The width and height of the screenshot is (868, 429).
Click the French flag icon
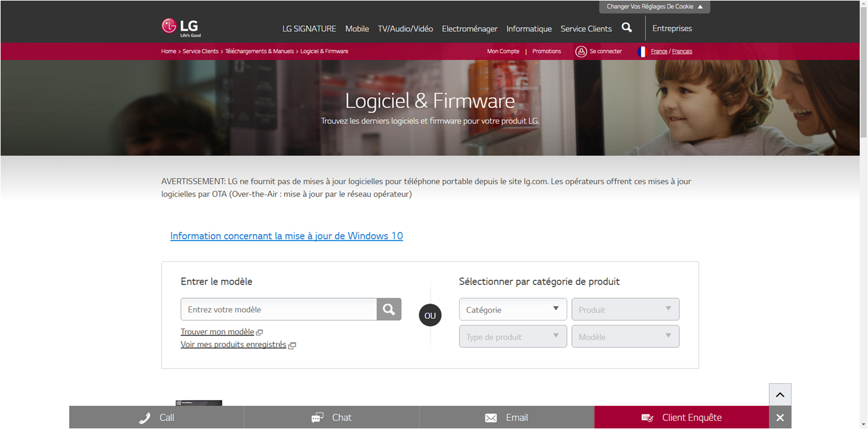point(642,51)
